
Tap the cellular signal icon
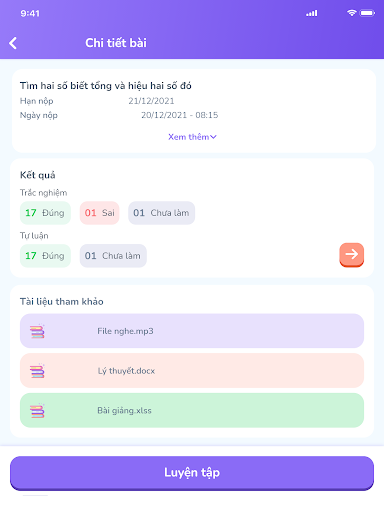312,13
